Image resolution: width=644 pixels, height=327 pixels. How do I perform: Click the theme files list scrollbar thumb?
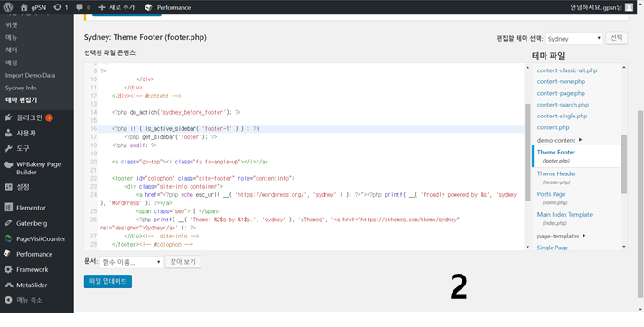[624, 164]
